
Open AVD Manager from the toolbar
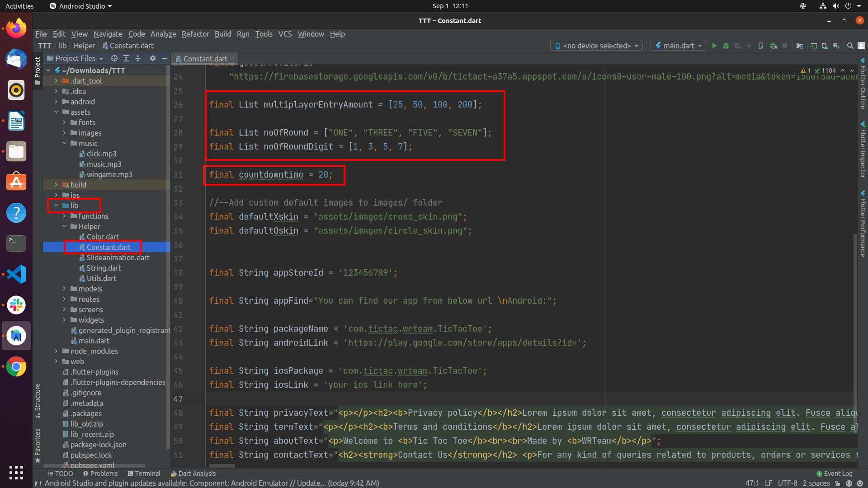825,46
